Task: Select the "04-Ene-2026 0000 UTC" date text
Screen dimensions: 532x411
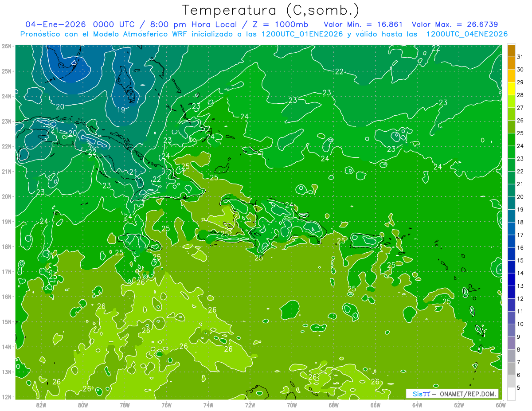Action: pyautogui.click(x=79, y=24)
